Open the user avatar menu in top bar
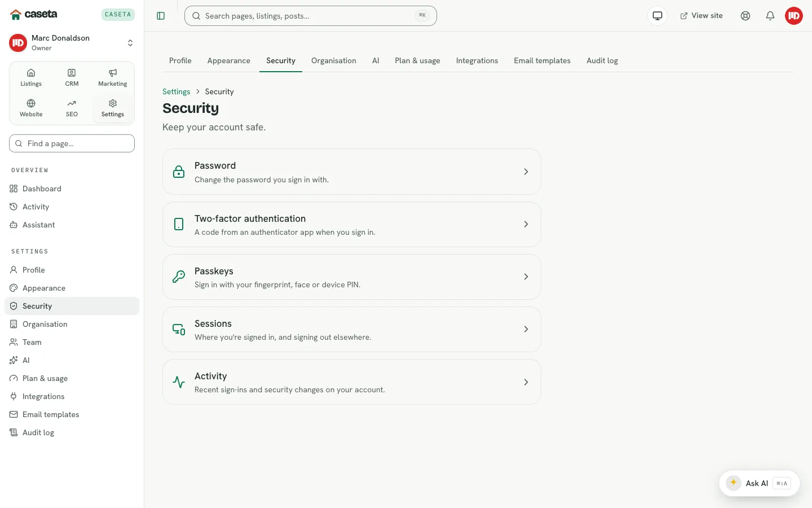This screenshot has height=508, width=812. (x=794, y=16)
